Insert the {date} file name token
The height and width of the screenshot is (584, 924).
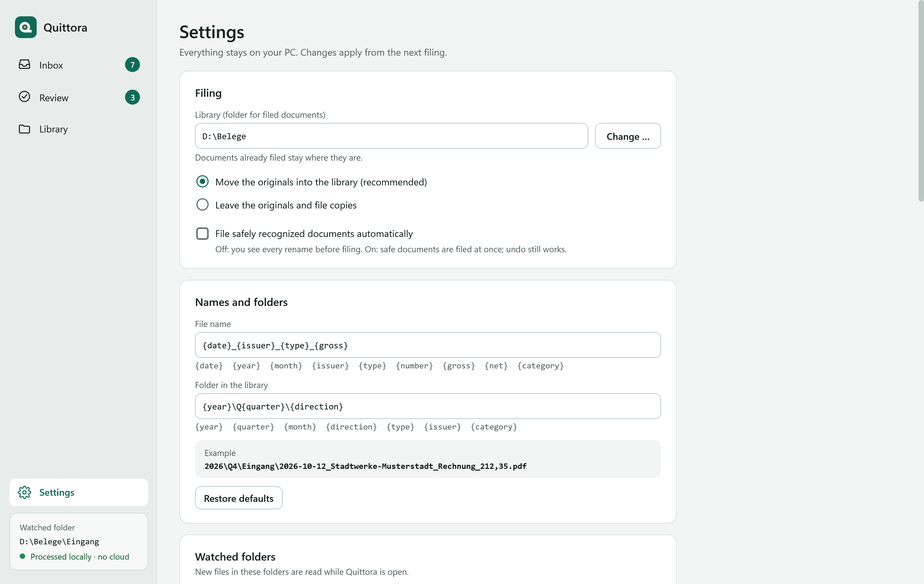click(209, 366)
